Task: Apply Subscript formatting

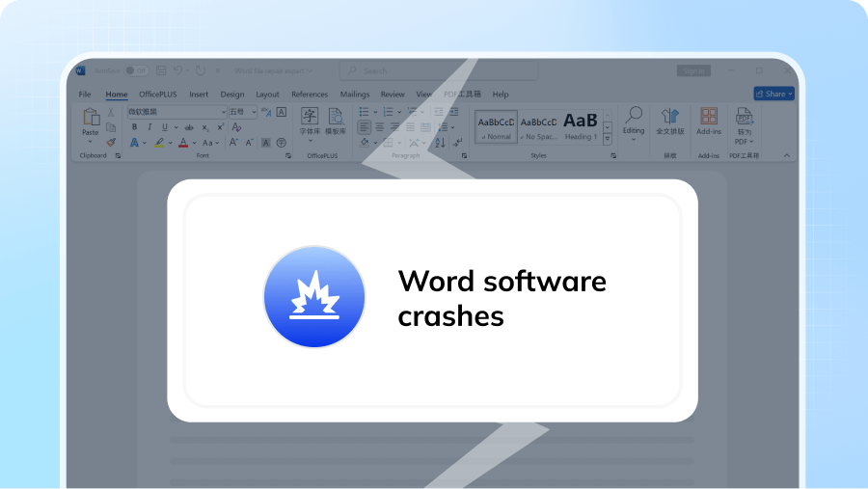Action: point(204,127)
